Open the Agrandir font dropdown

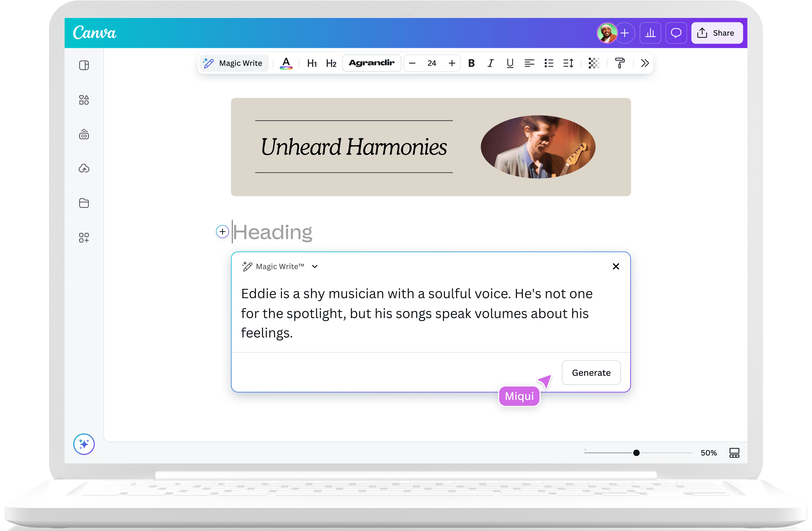point(372,63)
